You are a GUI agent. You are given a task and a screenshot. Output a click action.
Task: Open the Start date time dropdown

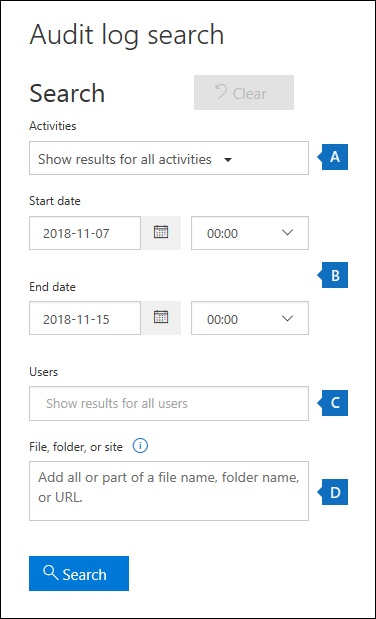click(250, 233)
